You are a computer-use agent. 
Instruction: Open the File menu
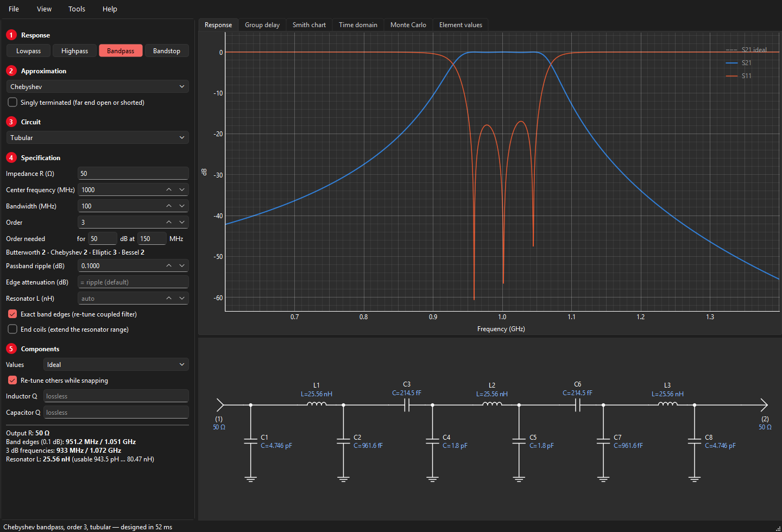coord(14,9)
